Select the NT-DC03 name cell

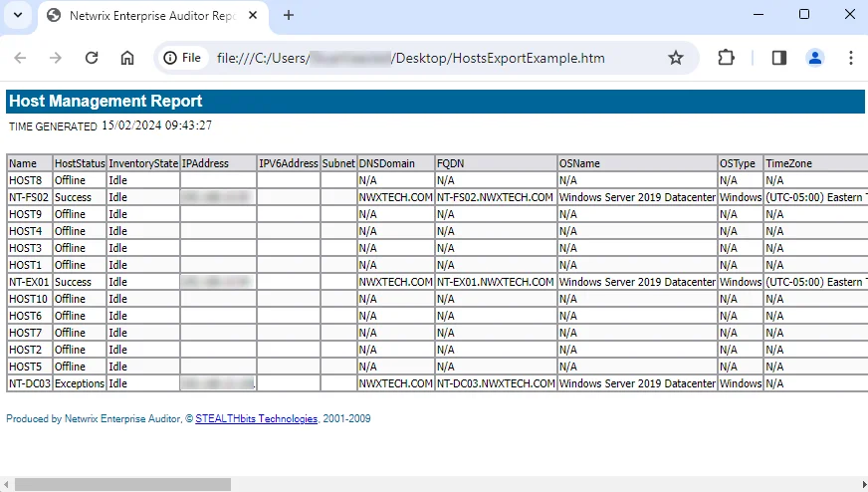pos(30,383)
